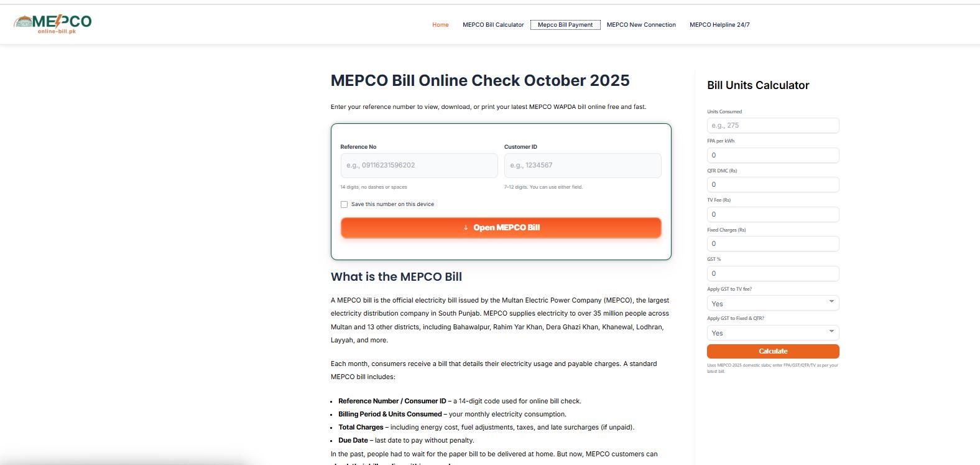Select the GST % input field

pos(773,273)
